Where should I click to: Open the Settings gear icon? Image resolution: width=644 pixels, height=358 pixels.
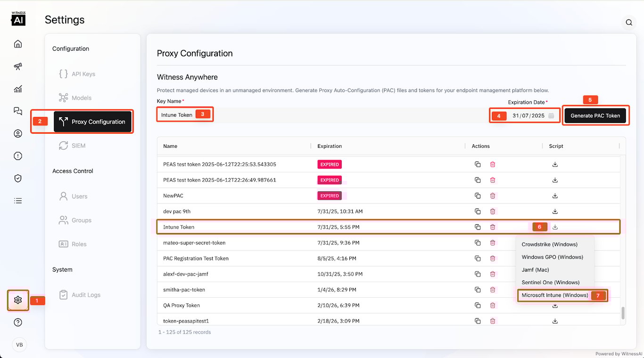click(18, 300)
